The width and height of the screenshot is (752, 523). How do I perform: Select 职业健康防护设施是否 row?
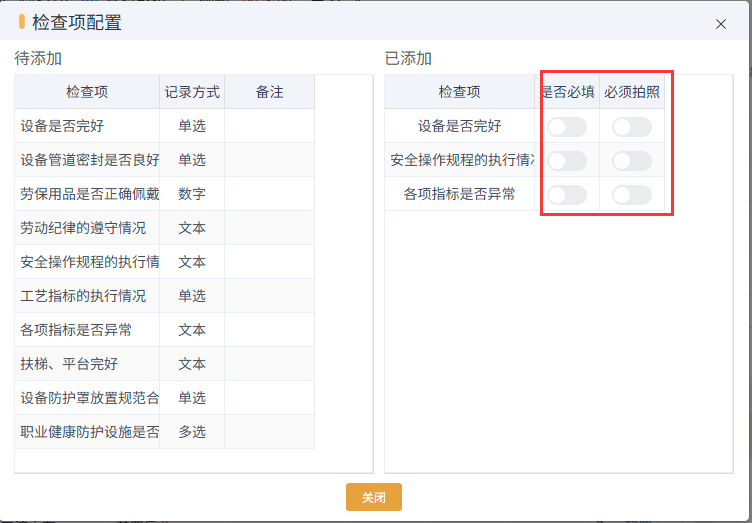tap(164, 432)
